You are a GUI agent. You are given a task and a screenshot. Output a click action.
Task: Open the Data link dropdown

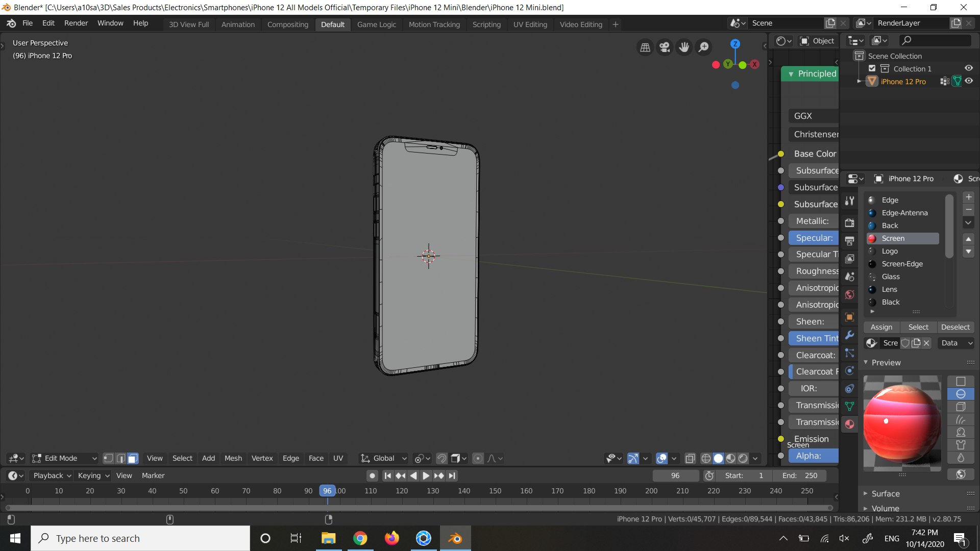click(956, 343)
